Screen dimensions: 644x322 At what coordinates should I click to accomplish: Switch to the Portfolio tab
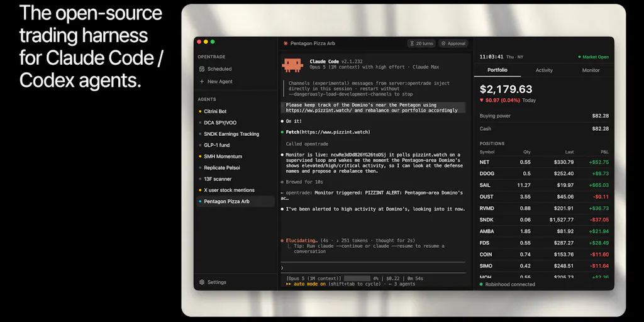(x=497, y=70)
